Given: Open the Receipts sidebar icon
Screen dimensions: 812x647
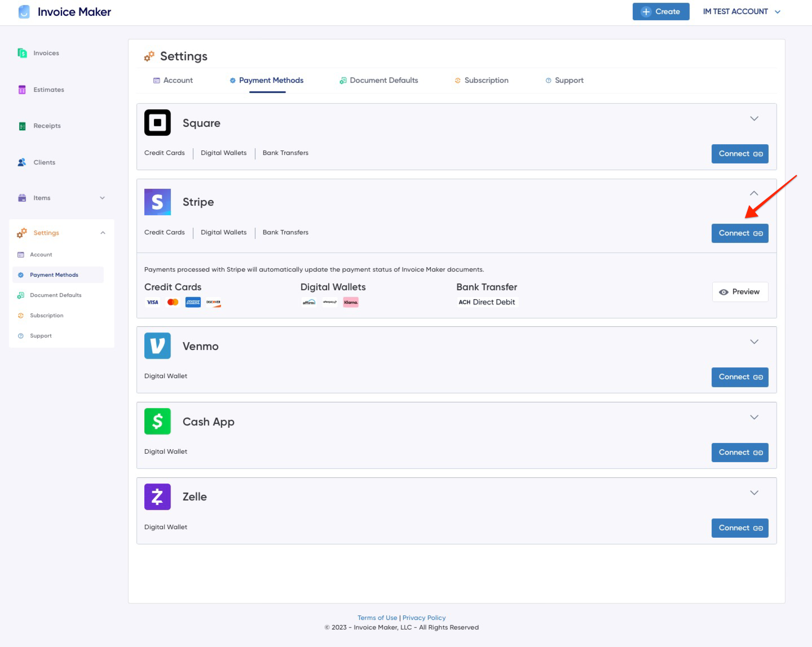Looking at the screenshot, I should (22, 126).
